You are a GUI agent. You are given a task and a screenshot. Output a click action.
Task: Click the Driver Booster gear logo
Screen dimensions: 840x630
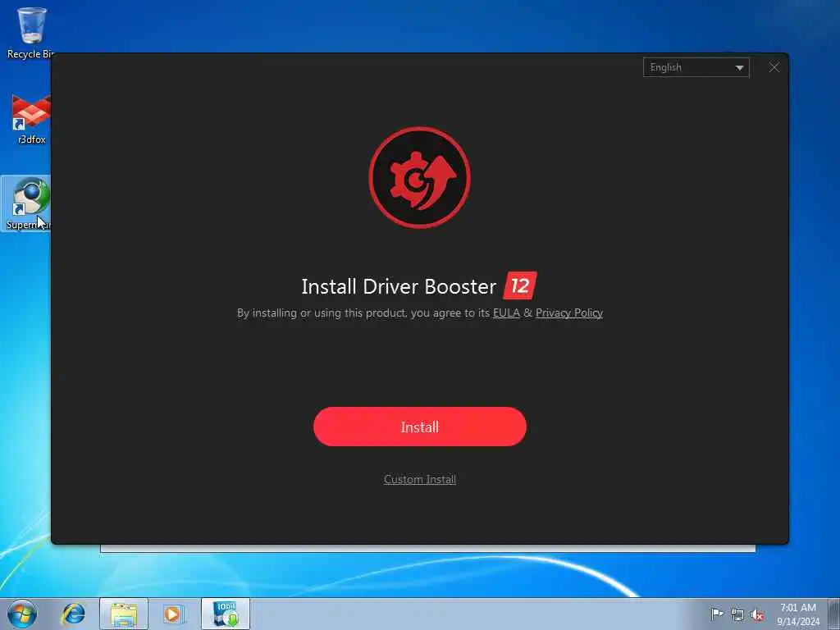click(x=419, y=177)
